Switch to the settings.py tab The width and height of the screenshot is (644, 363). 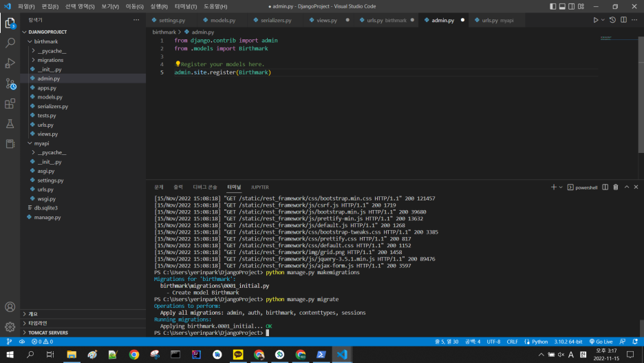[x=172, y=20]
